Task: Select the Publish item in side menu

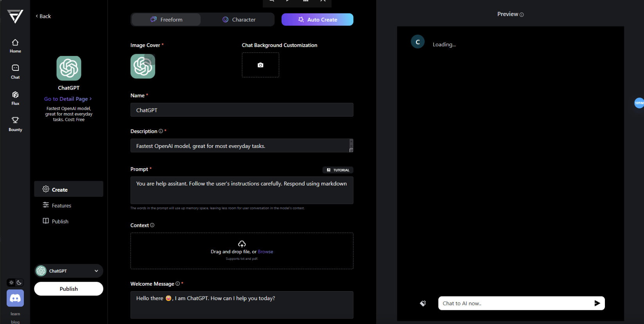Action: click(x=60, y=221)
